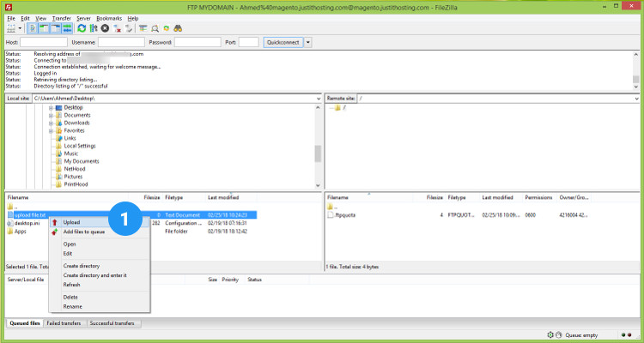Toggle message log display icon
Screen dimensions: 644x343
pyautogui.click(x=33, y=28)
